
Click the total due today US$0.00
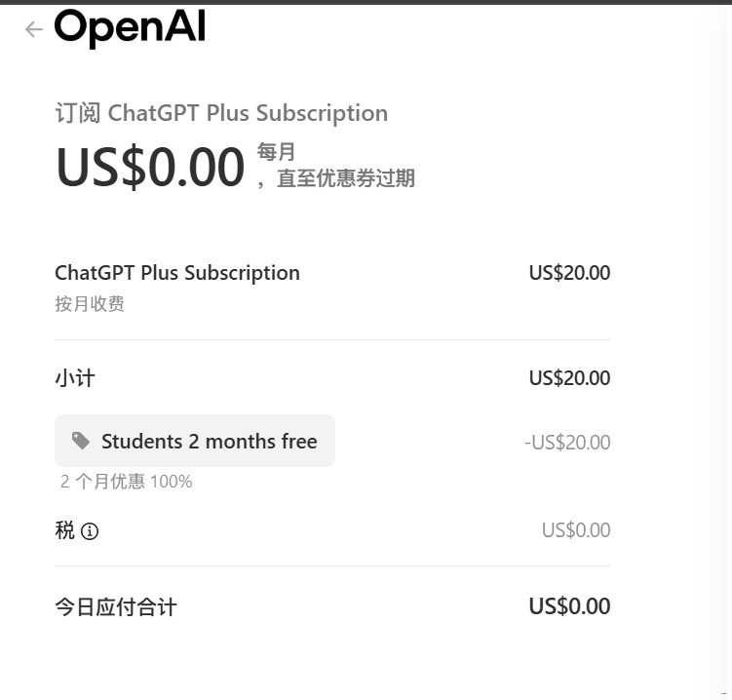point(569,606)
